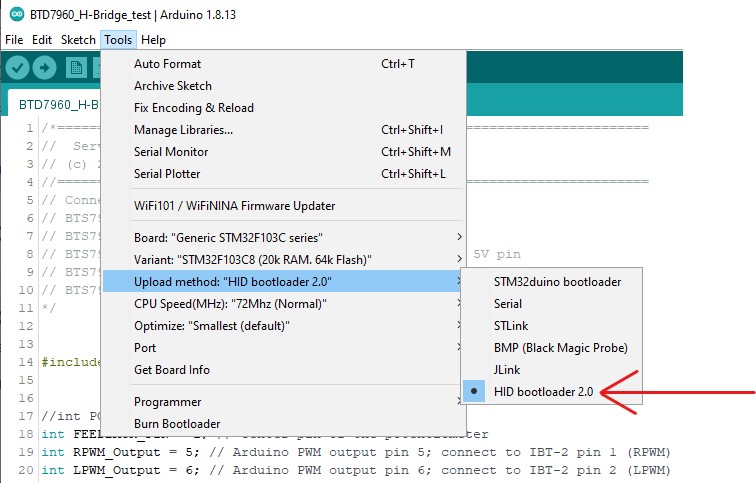The image size is (756, 483).
Task: Select HID bootloader 2.0 upload method
Action: (x=552, y=391)
